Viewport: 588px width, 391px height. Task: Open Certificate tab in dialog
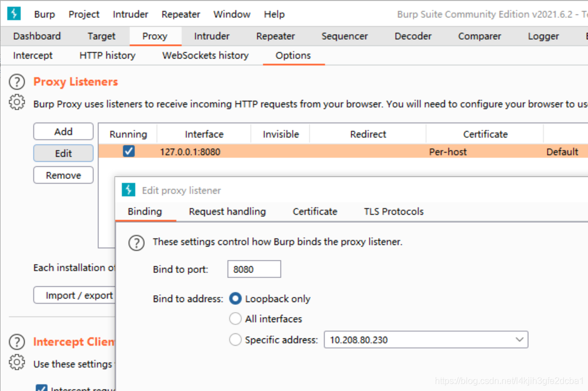click(315, 211)
